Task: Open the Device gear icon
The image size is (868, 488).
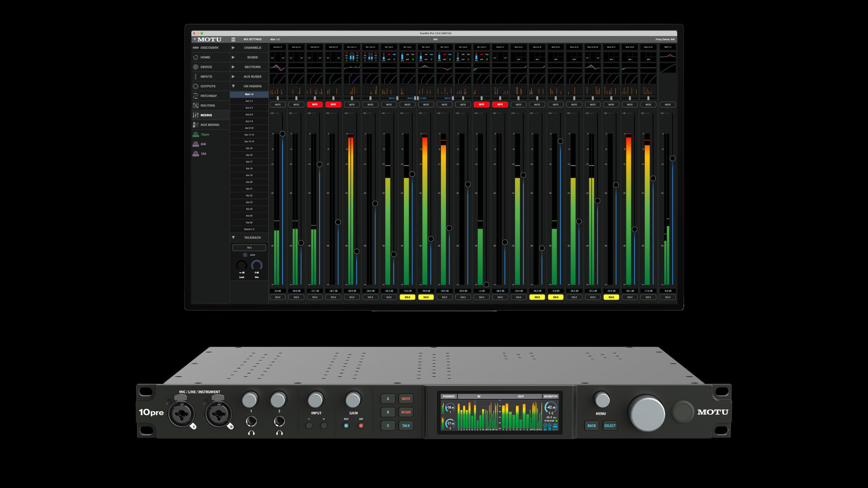Action: pyautogui.click(x=196, y=67)
